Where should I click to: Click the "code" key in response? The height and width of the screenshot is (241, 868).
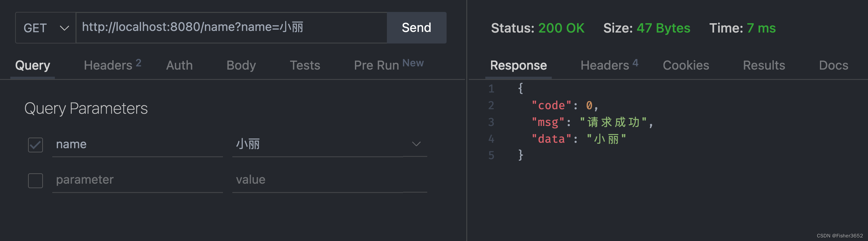point(551,105)
